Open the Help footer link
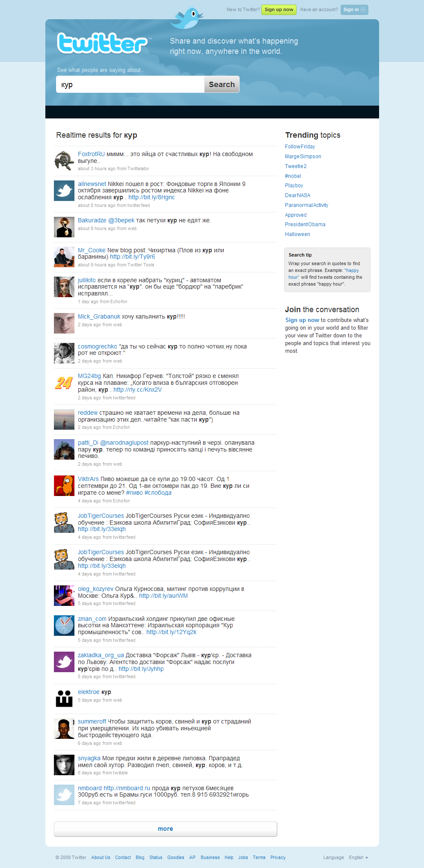 click(229, 857)
